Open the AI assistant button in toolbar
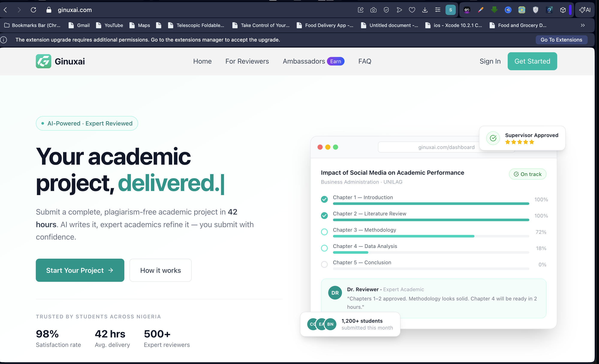Viewport: 599px width, 364px height. [x=585, y=10]
